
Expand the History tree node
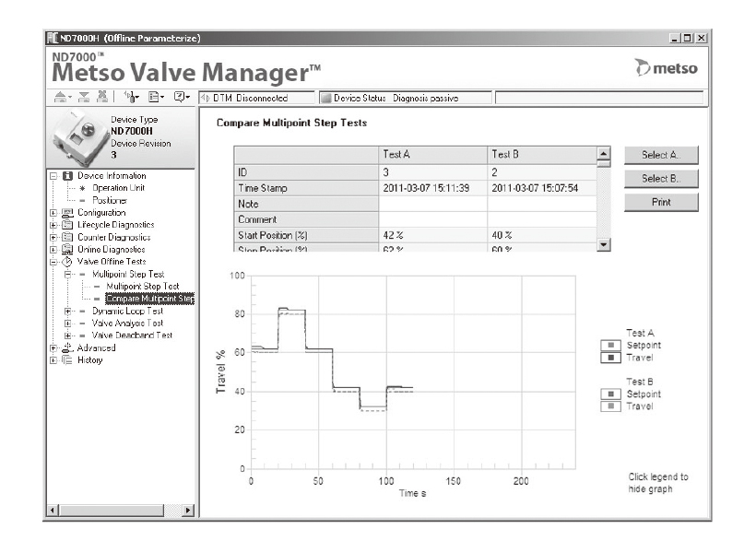point(53,360)
